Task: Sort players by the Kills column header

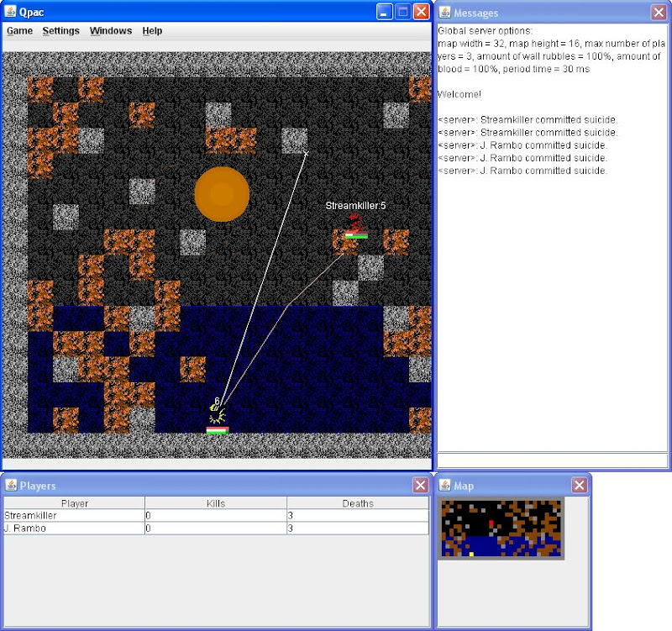Action: point(215,503)
